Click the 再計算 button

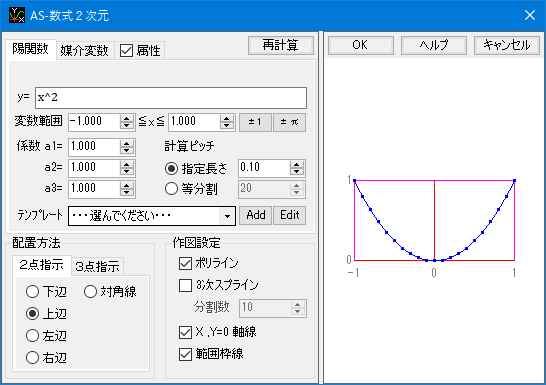(281, 45)
